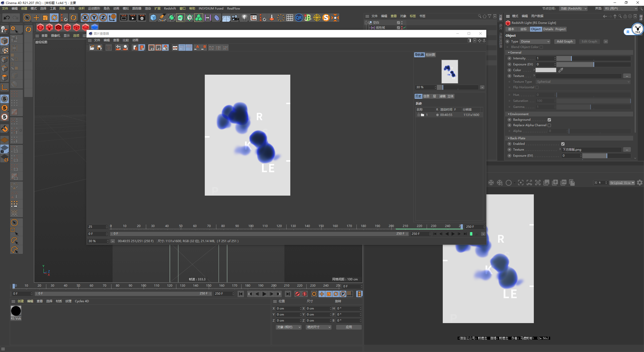The width and height of the screenshot is (644, 352).
Task: Click the Render to Picture Viewer icon
Action: (133, 18)
